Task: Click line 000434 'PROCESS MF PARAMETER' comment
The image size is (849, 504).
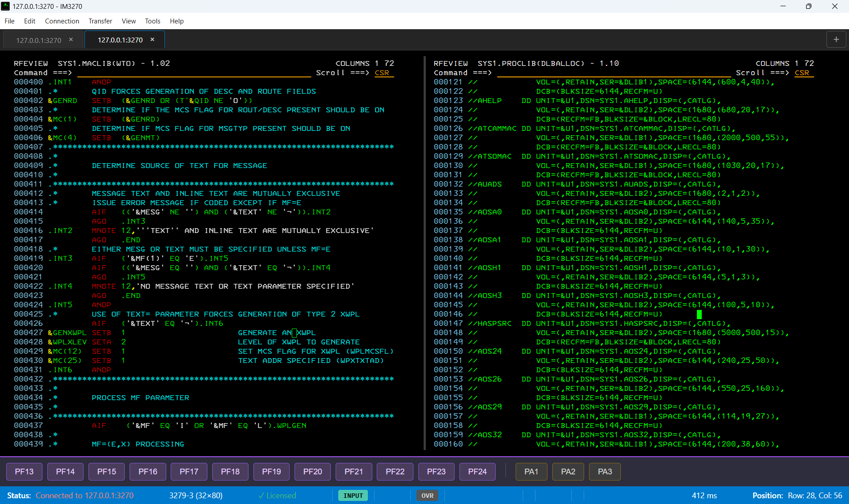Action: click(140, 397)
